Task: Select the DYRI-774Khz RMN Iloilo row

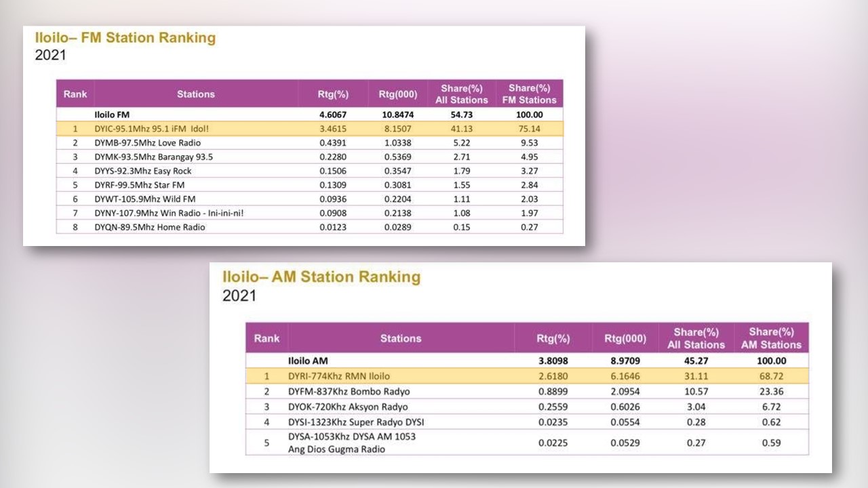Action: pyautogui.click(x=338, y=376)
